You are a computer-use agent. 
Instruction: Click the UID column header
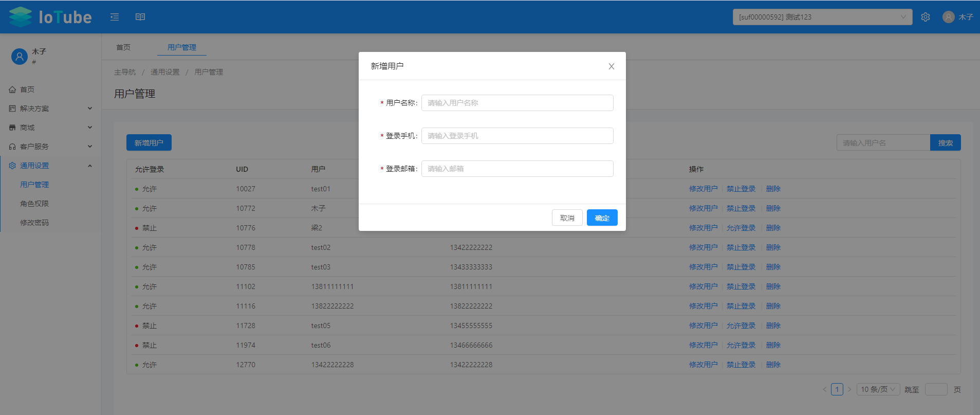pos(242,169)
